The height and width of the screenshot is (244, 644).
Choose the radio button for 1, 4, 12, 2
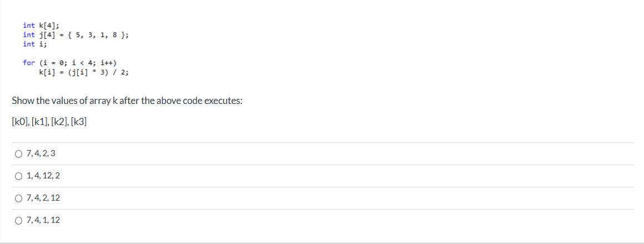coord(18,176)
